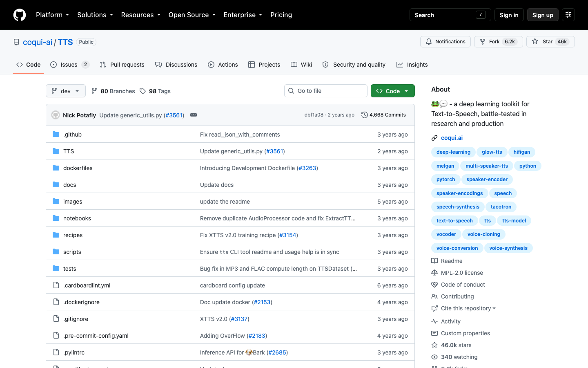Expand the Open Source menu

(192, 15)
